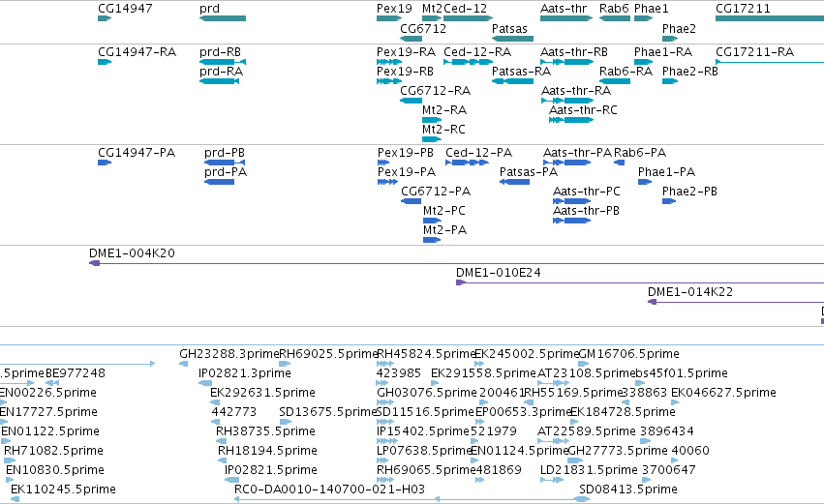Click EST SD08413.5prime label

628,490
